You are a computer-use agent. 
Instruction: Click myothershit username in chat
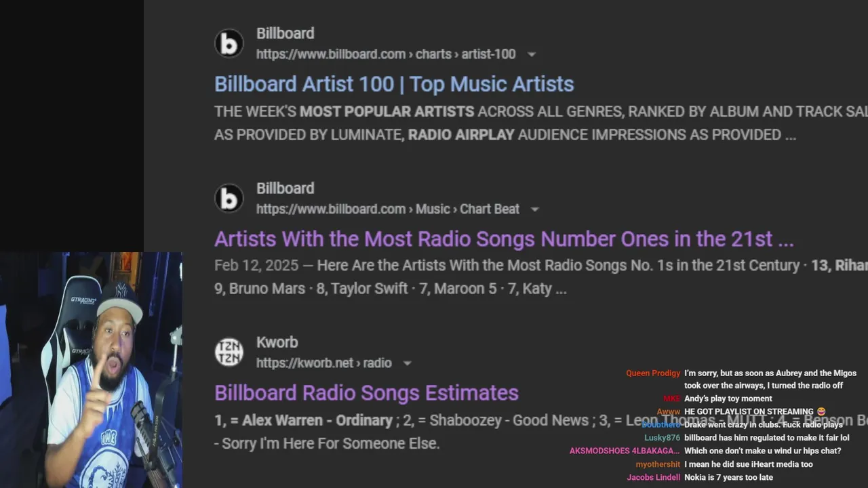(658, 464)
